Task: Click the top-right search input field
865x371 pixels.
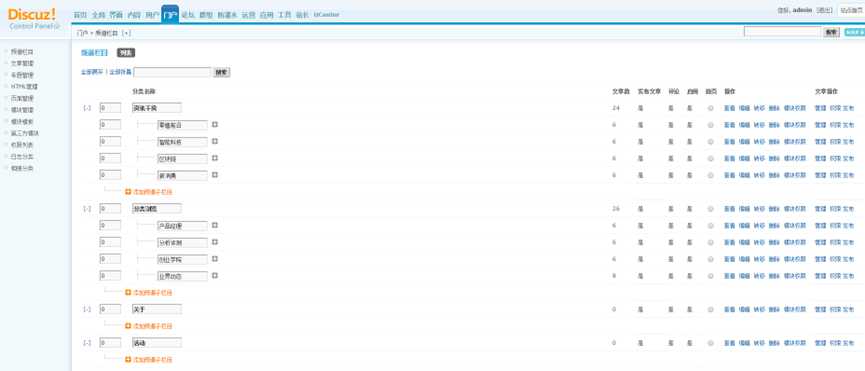Action: click(x=782, y=32)
